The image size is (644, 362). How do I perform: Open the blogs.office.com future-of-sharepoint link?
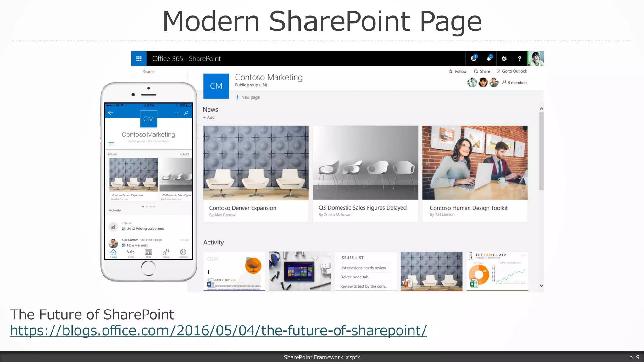[x=219, y=331]
